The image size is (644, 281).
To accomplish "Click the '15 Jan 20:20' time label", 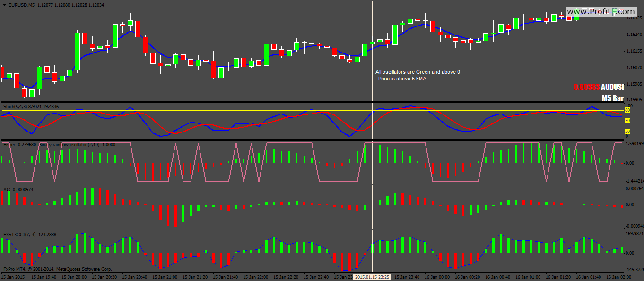I will point(104,277).
